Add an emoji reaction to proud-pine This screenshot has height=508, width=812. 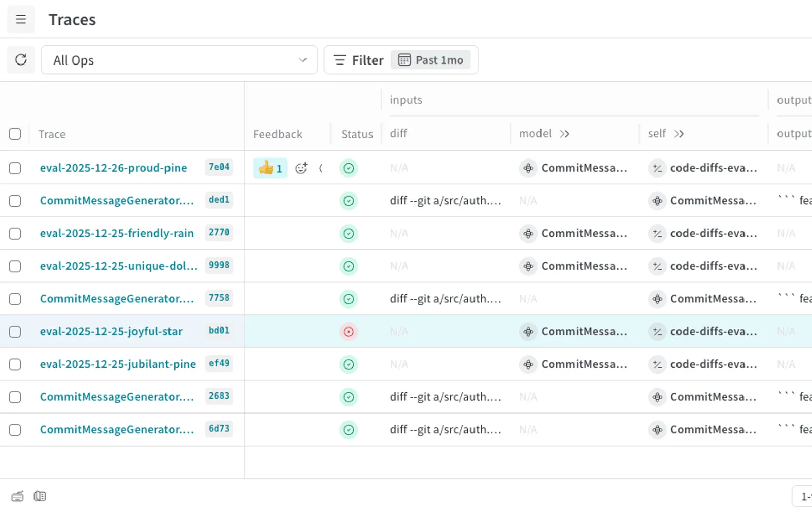coord(301,168)
